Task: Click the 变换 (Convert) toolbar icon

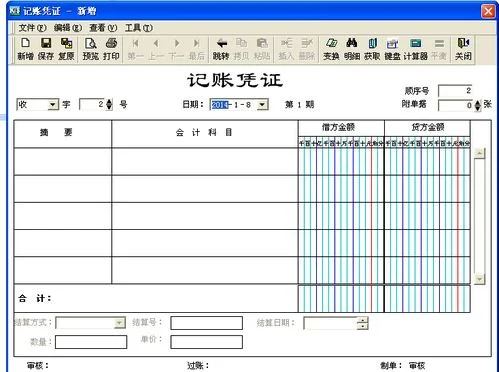Action: [331, 49]
